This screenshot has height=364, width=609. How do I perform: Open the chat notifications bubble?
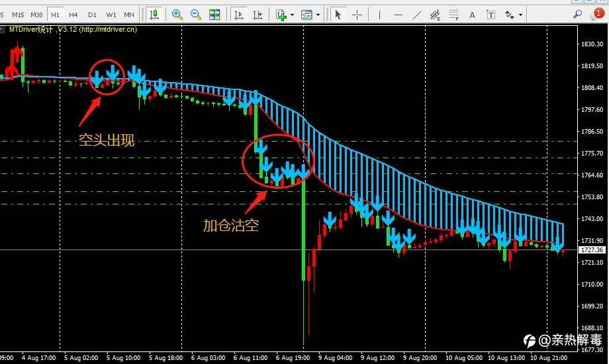pos(596,15)
